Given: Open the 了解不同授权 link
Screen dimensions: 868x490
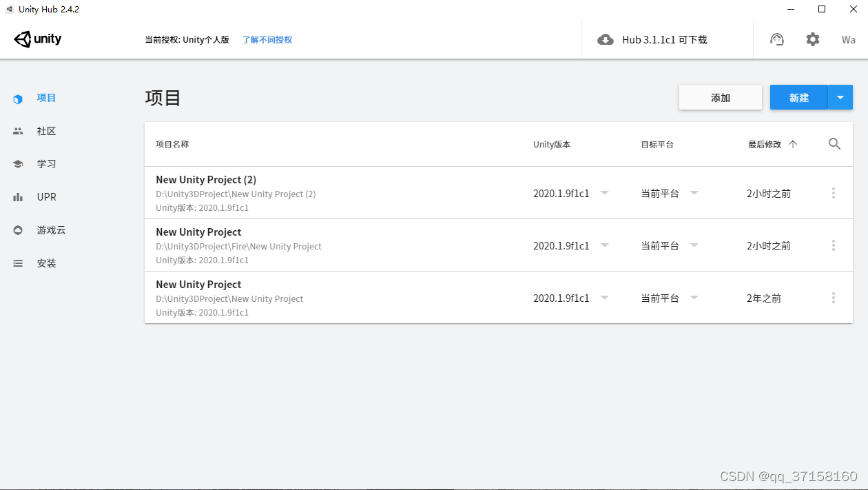Looking at the screenshot, I should point(267,40).
